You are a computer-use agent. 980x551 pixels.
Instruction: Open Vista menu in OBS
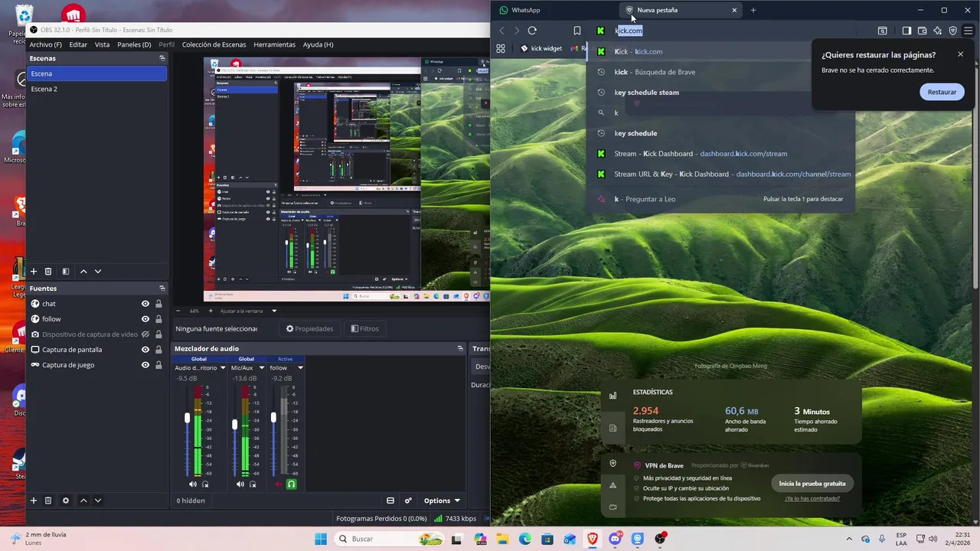tap(102, 44)
